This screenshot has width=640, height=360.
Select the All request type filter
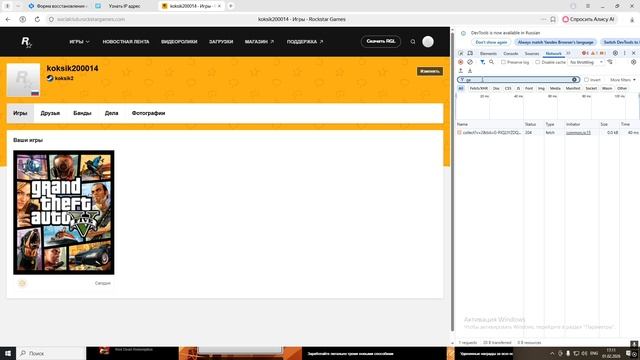[x=461, y=88]
